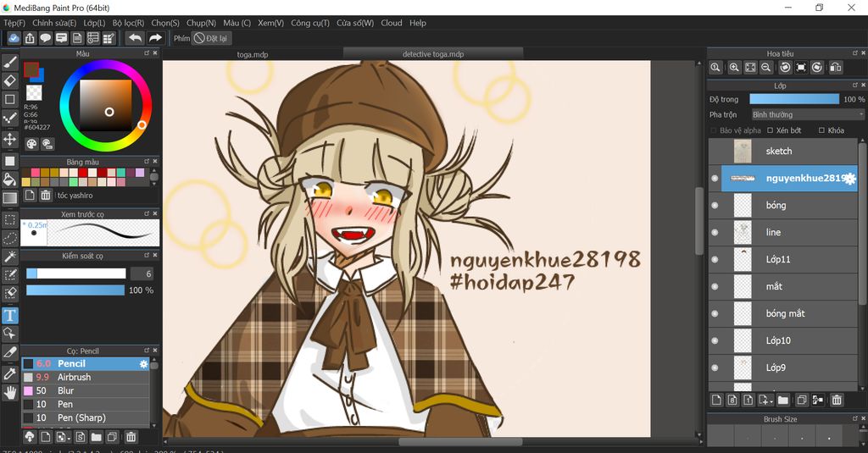Create a new layer folder
Image resolution: width=868 pixels, height=453 pixels.
(x=782, y=400)
